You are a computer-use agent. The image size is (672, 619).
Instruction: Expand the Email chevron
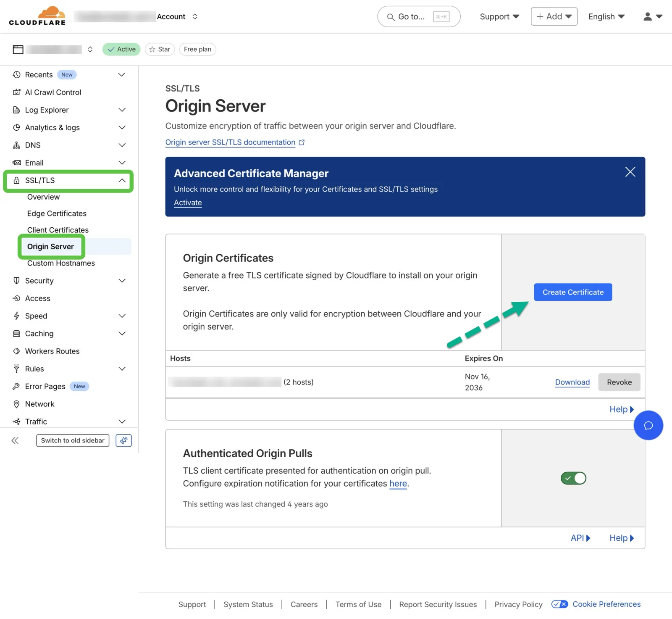[122, 163]
